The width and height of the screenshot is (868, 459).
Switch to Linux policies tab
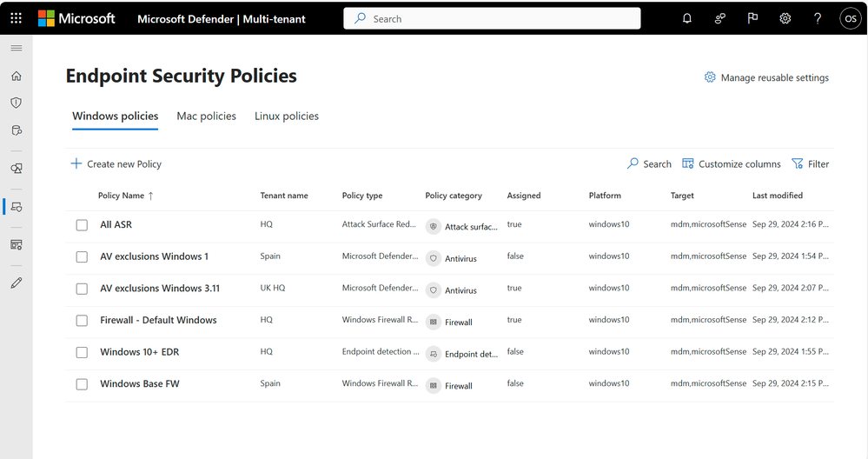coord(286,116)
